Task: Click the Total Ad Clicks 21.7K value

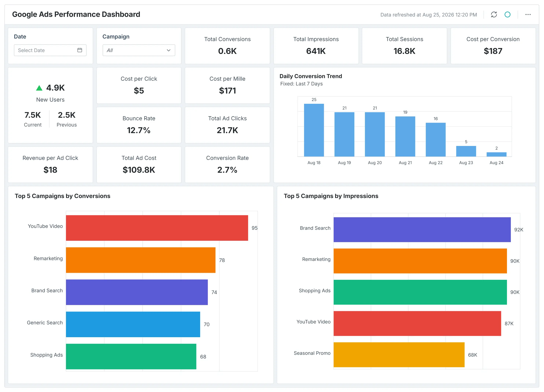Action: click(227, 130)
